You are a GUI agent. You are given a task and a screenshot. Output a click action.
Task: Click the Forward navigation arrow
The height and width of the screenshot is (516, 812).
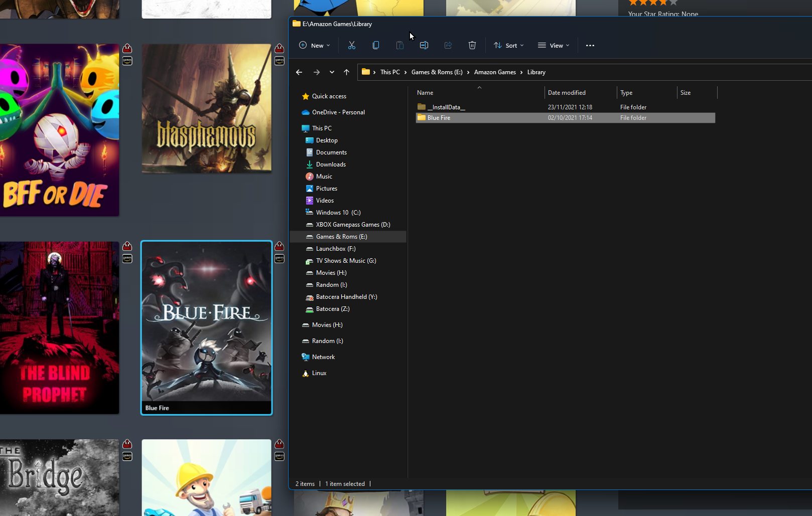(x=317, y=72)
